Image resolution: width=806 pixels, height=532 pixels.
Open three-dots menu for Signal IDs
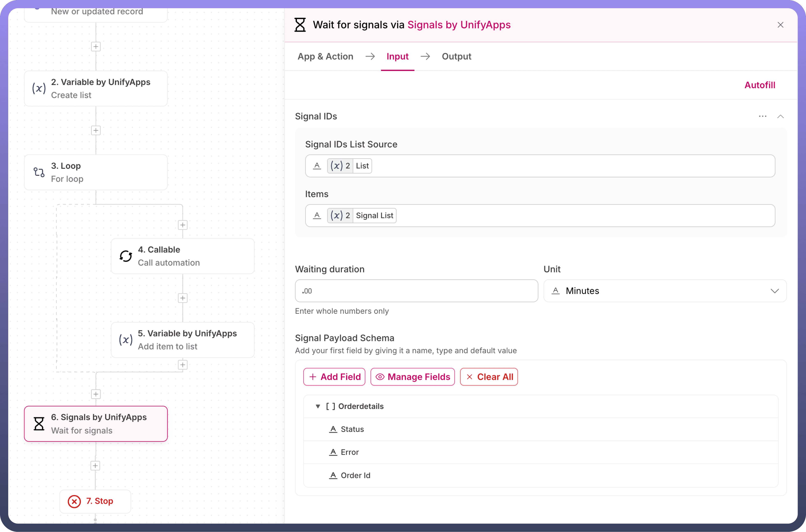coord(763,116)
